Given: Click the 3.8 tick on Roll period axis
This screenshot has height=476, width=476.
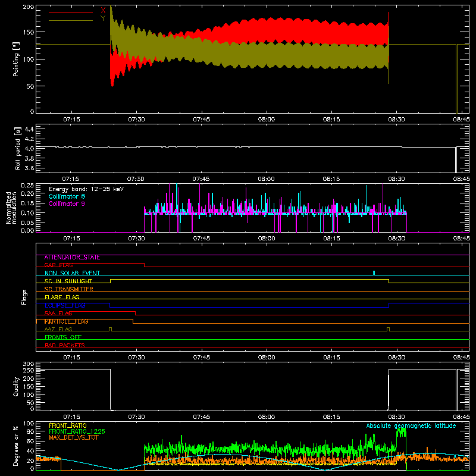Looking at the screenshot, I should coord(29,158).
